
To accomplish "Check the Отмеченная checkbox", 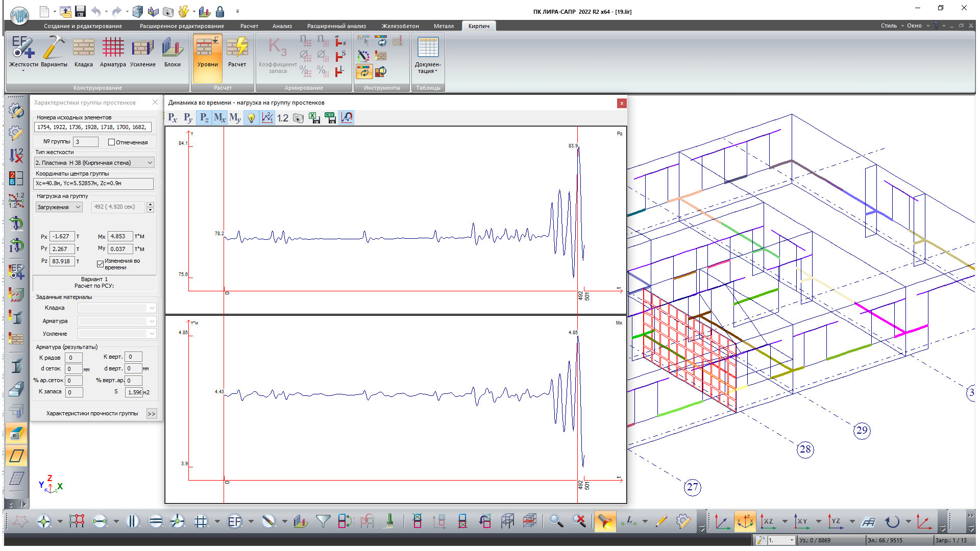I will 111,142.
